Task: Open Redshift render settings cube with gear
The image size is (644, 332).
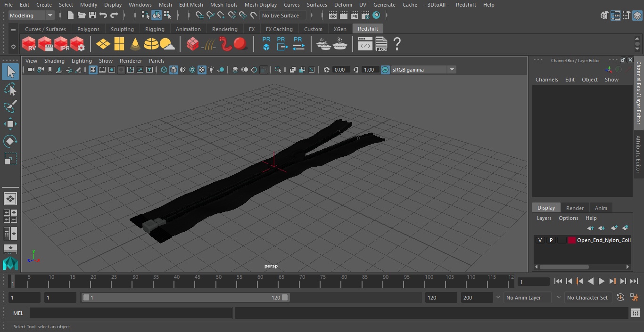Action: click(x=77, y=44)
